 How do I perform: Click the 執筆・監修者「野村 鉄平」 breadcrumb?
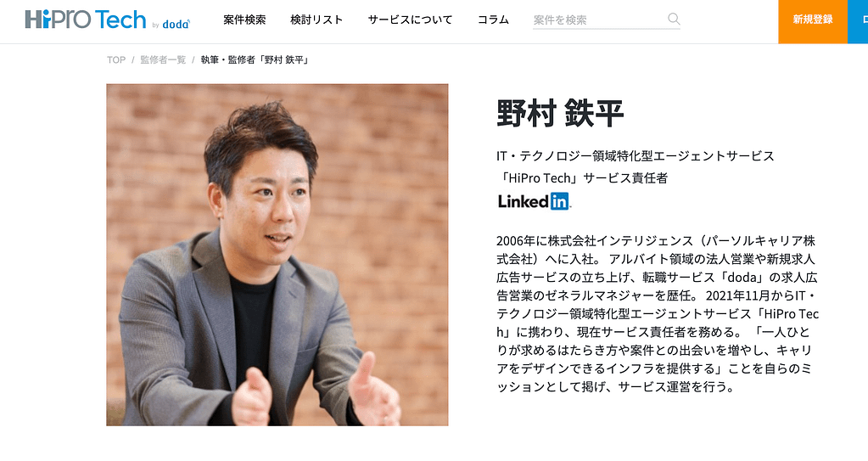click(255, 59)
